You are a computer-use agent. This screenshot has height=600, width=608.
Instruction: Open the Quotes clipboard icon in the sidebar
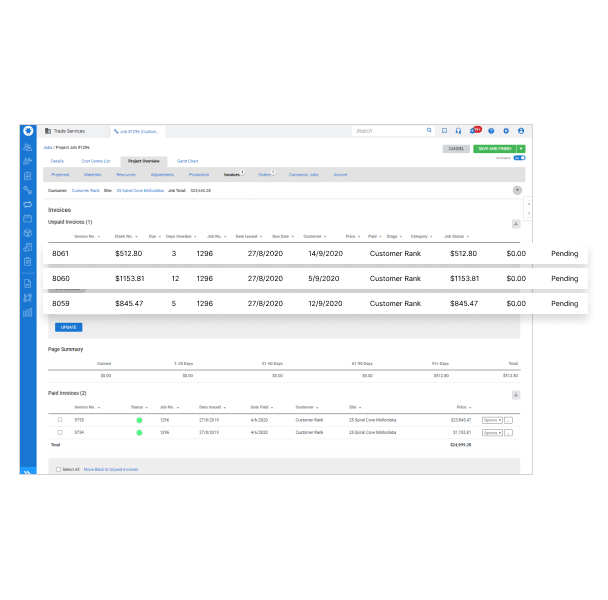[x=28, y=176]
